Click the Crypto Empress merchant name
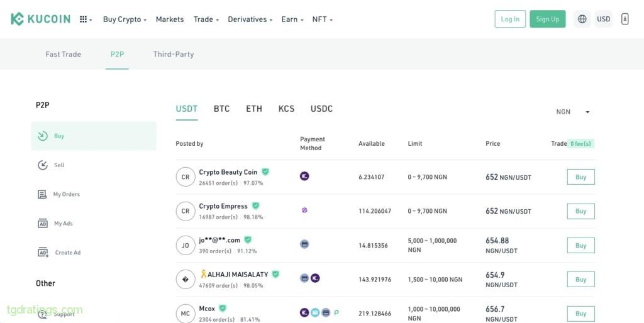 coord(223,206)
